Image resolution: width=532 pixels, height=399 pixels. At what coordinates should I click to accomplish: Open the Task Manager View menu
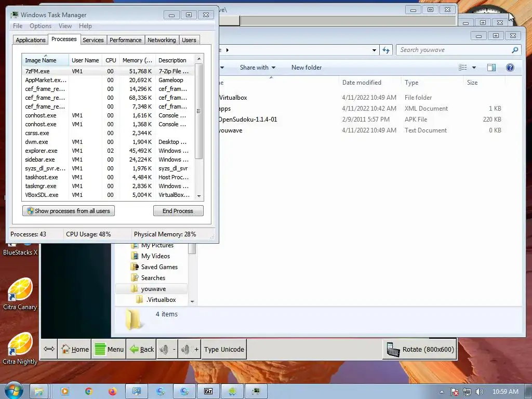tap(65, 26)
